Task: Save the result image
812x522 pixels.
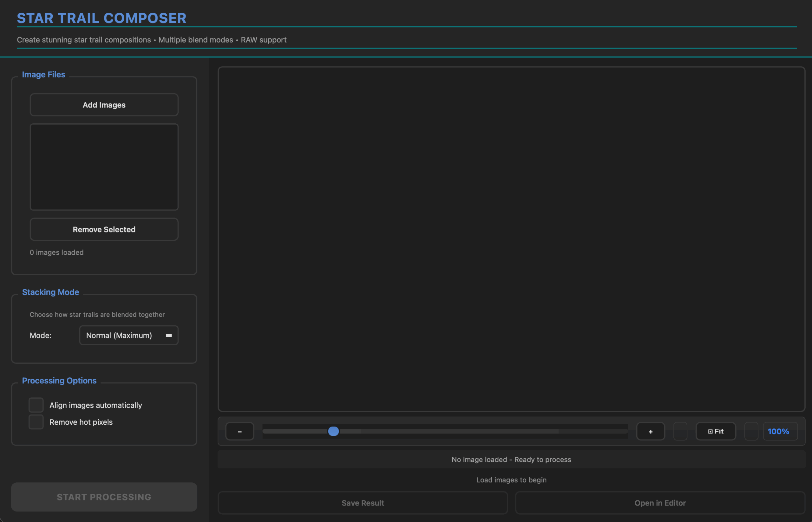Action: 363,503
